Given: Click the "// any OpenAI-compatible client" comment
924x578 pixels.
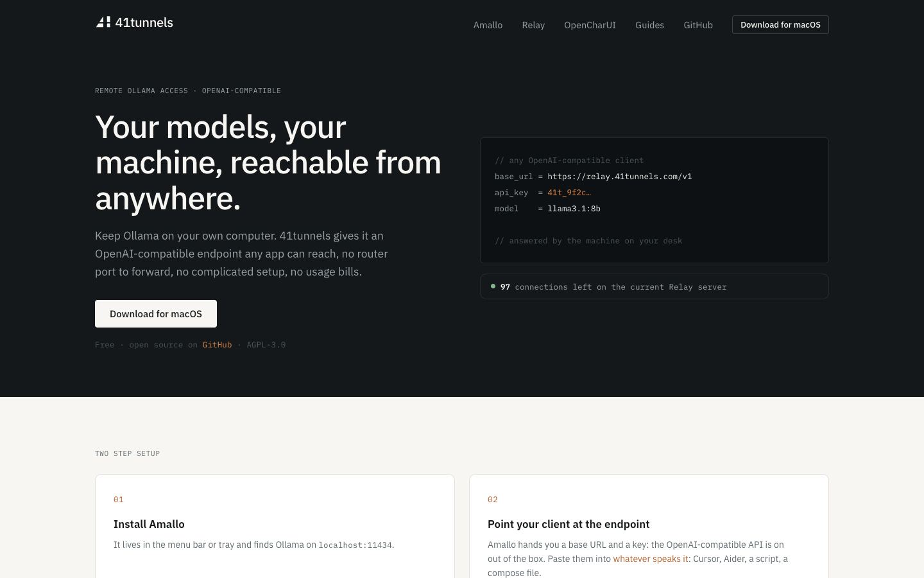Looking at the screenshot, I should [569, 161].
